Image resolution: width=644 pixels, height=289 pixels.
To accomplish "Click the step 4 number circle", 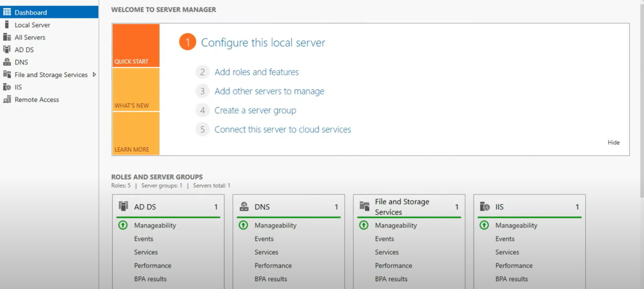I will [202, 110].
